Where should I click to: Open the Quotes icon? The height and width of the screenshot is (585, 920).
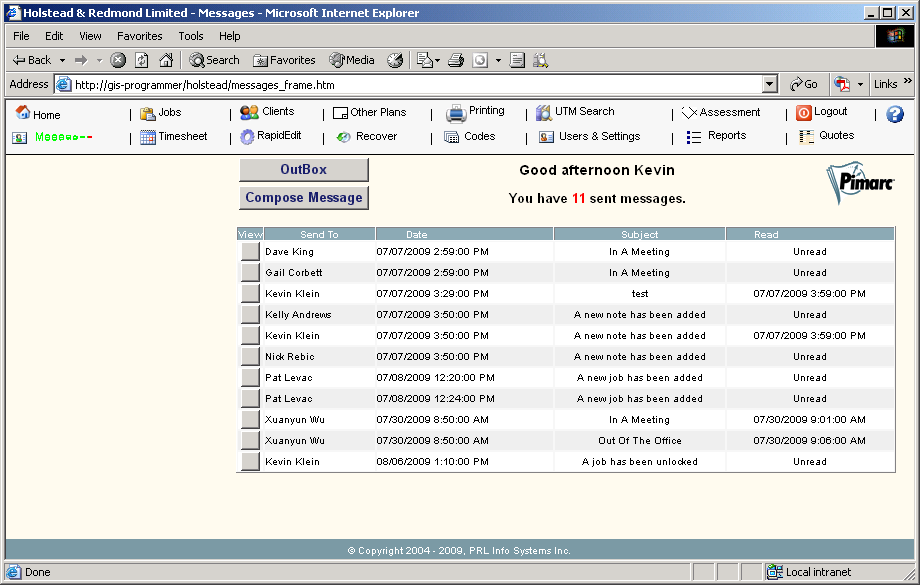[x=807, y=137]
